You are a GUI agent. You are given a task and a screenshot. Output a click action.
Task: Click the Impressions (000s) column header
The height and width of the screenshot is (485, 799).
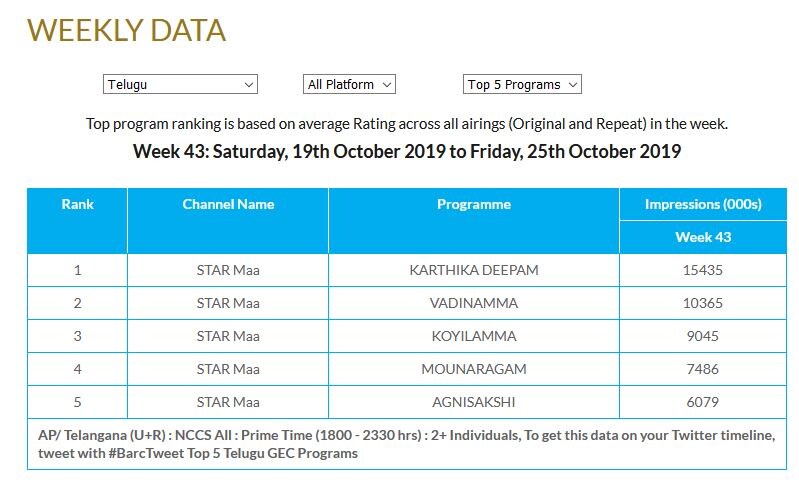coord(703,204)
